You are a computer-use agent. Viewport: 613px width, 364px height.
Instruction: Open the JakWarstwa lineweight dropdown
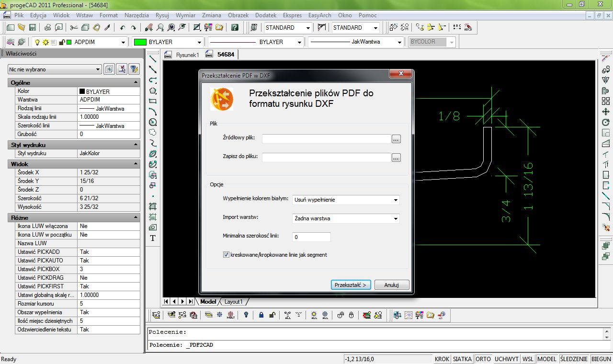coord(400,42)
